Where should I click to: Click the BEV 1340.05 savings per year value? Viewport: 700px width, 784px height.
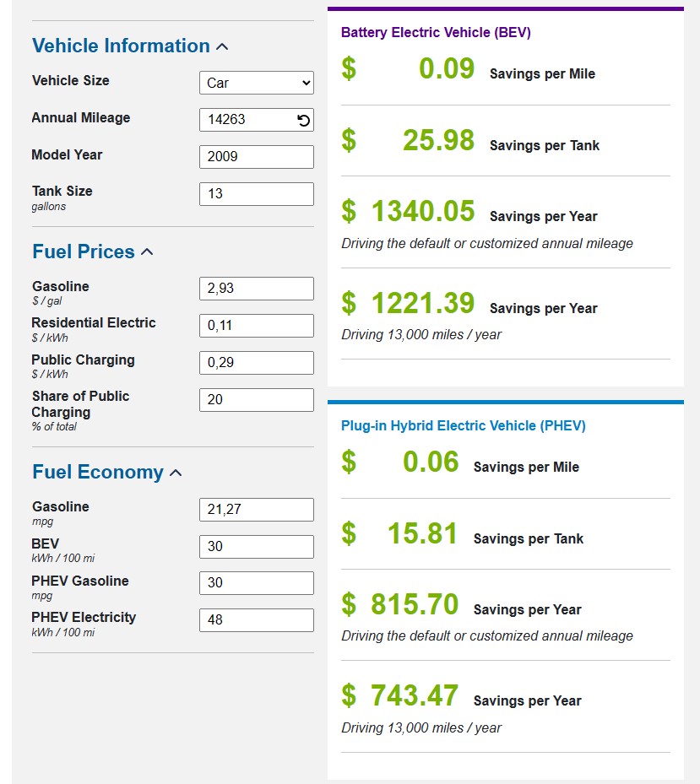tap(423, 212)
